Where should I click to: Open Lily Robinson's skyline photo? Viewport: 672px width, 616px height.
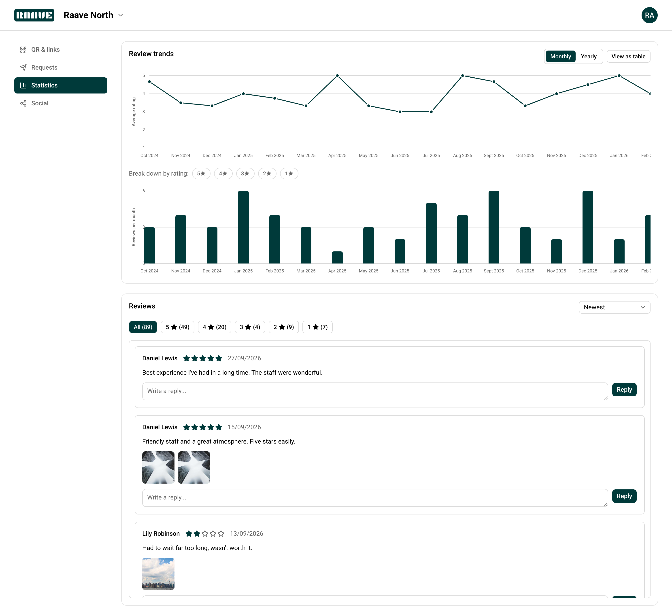(158, 574)
